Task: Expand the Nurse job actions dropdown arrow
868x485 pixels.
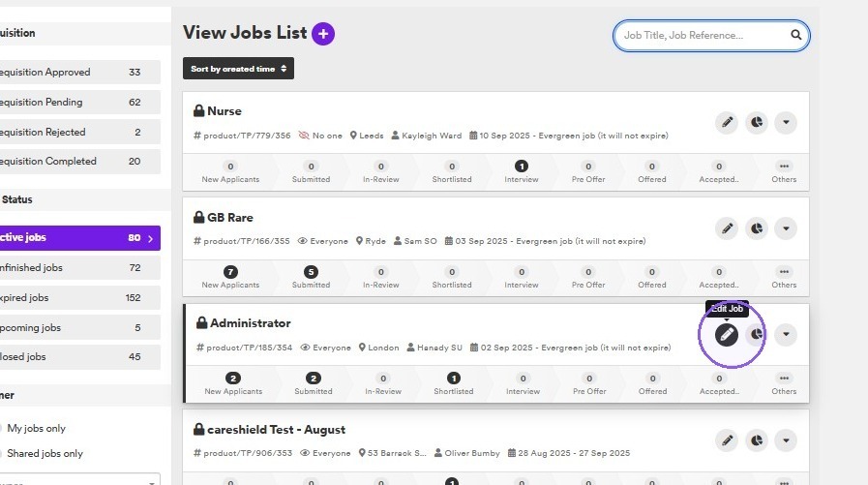Action: click(786, 122)
